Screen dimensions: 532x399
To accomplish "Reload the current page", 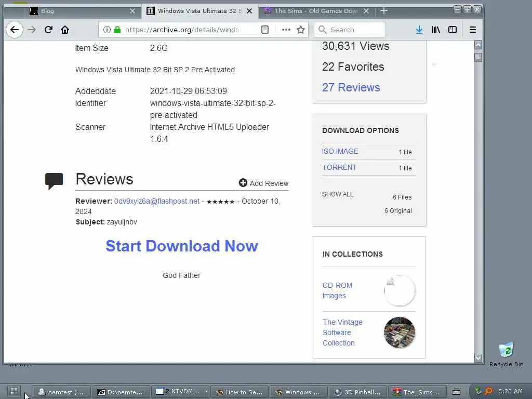I will [x=48, y=30].
